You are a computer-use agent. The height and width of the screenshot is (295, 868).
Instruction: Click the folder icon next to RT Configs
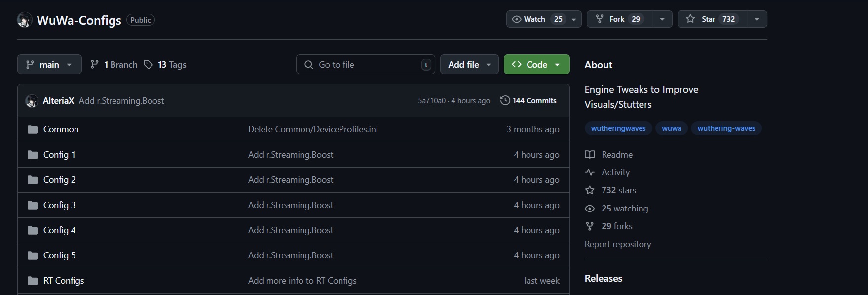pos(33,281)
